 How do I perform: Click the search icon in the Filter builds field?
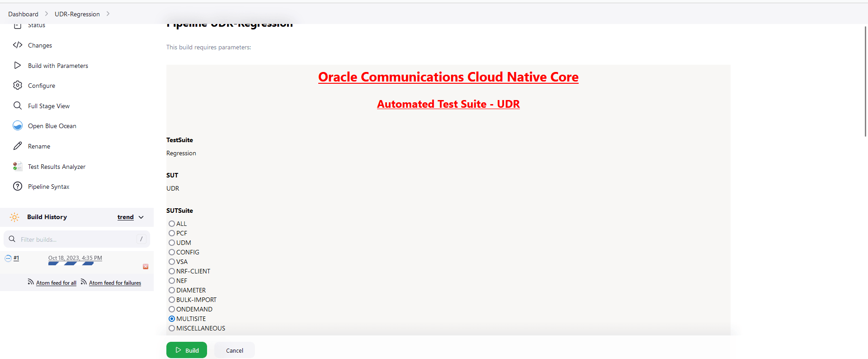point(12,239)
